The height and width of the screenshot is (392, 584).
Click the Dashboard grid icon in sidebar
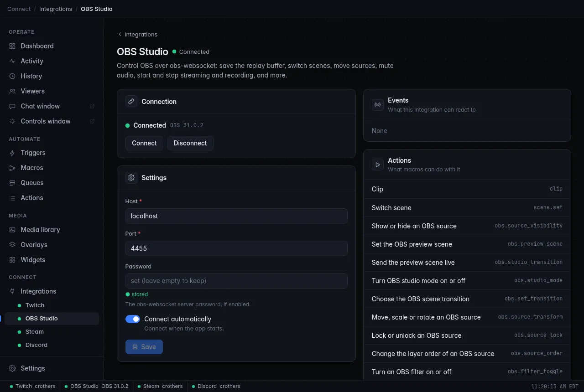point(12,46)
